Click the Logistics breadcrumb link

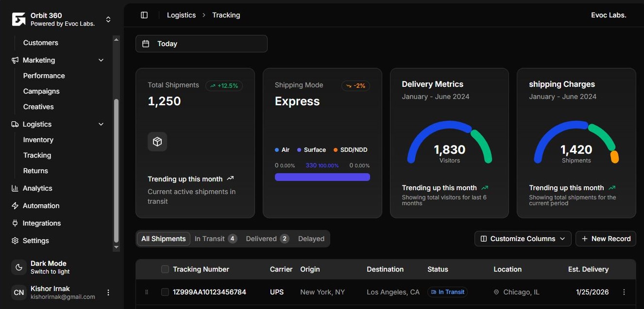coord(181,15)
